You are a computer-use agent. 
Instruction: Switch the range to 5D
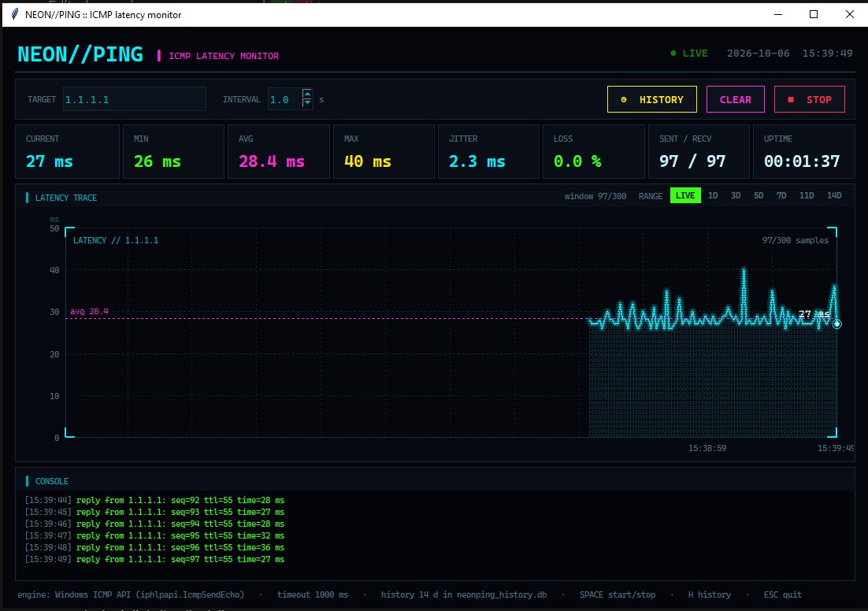(x=759, y=195)
